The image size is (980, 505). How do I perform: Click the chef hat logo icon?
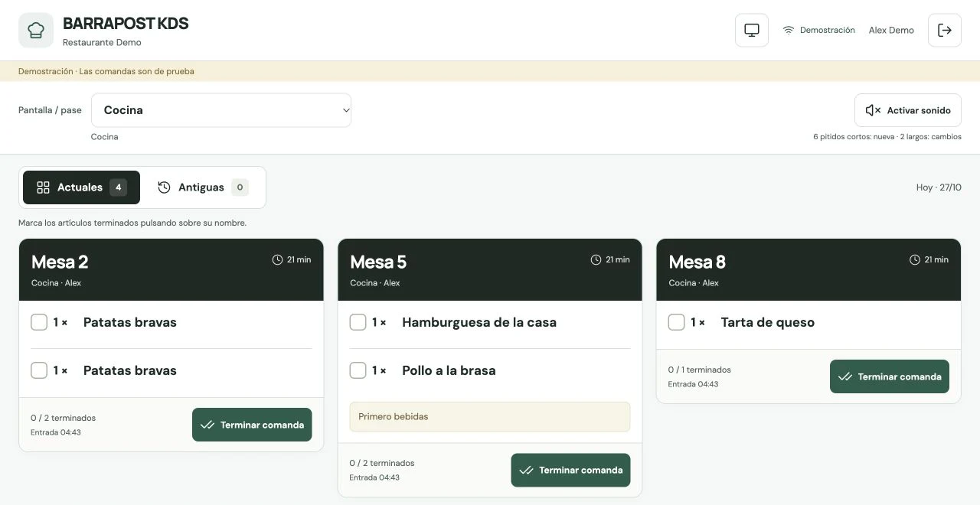click(x=36, y=30)
